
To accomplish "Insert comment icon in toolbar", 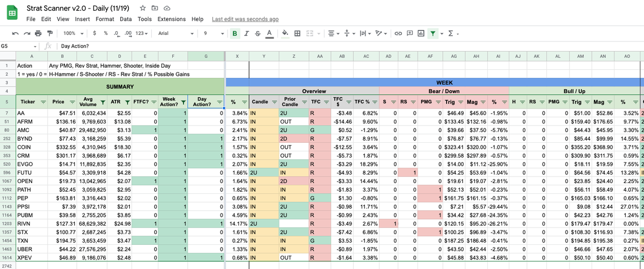I will (410, 33).
